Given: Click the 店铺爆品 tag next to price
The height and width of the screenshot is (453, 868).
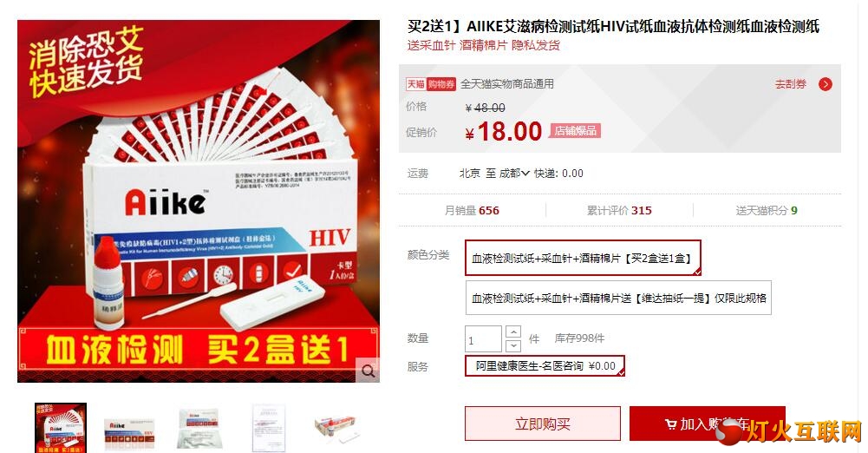Looking at the screenshot, I should coord(576,131).
